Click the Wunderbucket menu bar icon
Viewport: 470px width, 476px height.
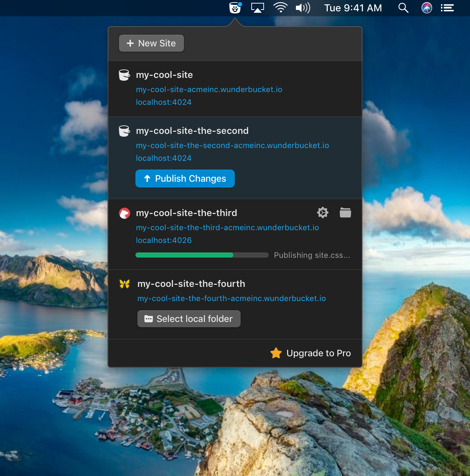(x=235, y=8)
